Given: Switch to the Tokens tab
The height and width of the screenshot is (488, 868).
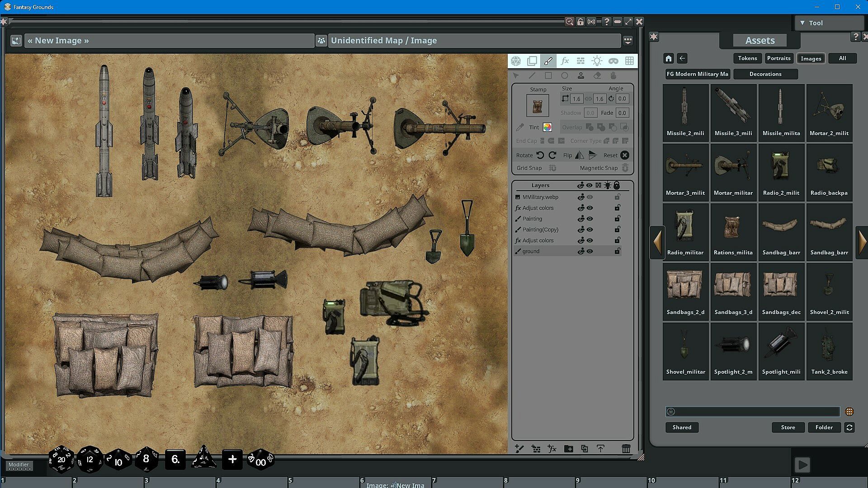Looking at the screenshot, I should [x=747, y=58].
